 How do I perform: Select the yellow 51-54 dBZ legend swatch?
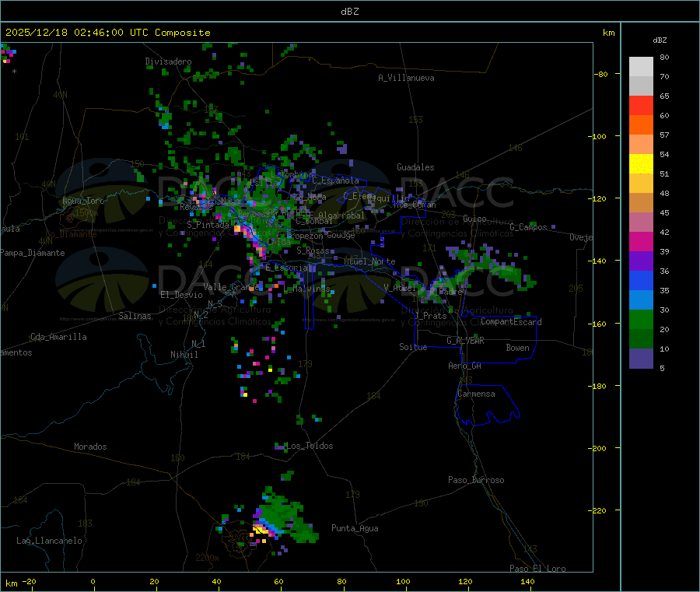tap(641, 164)
